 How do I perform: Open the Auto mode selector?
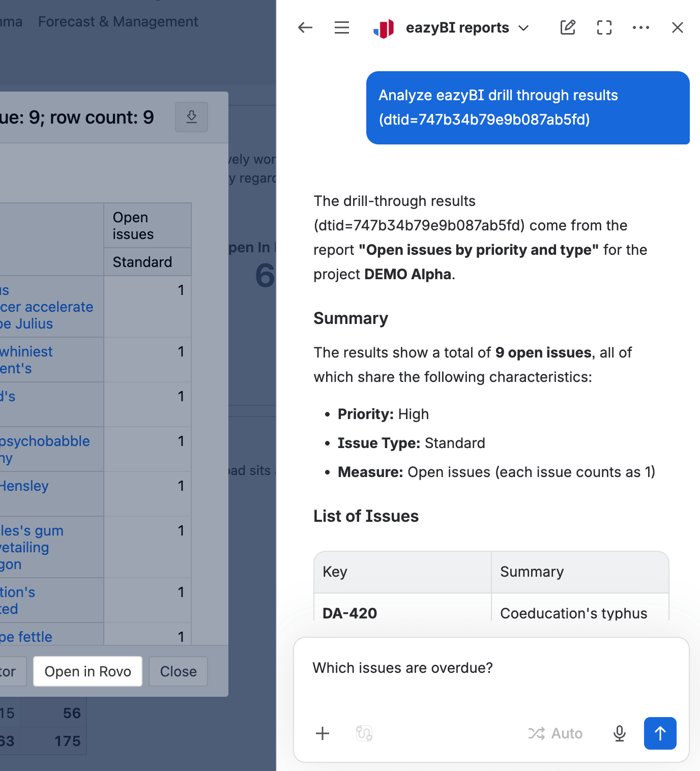[556, 733]
